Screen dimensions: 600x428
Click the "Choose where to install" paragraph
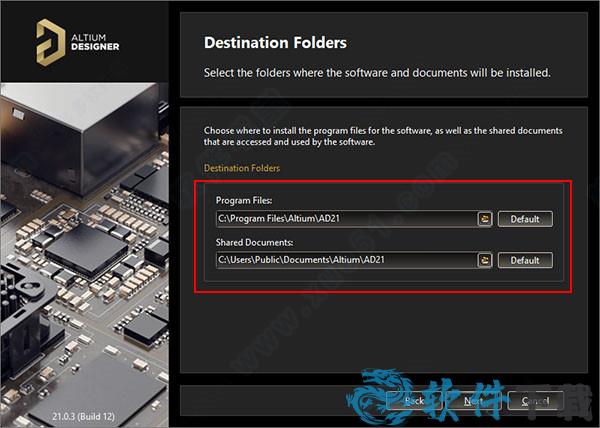click(x=383, y=136)
